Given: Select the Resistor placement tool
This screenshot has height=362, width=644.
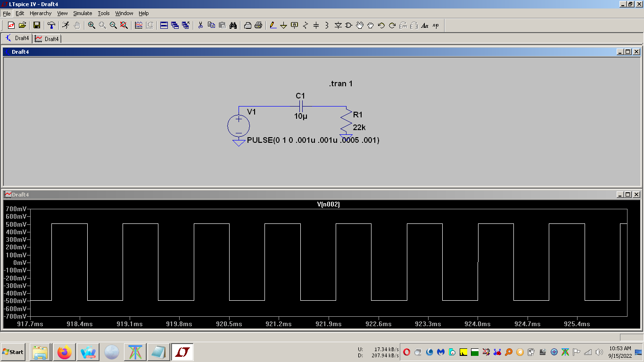Looking at the screenshot, I should 305,25.
